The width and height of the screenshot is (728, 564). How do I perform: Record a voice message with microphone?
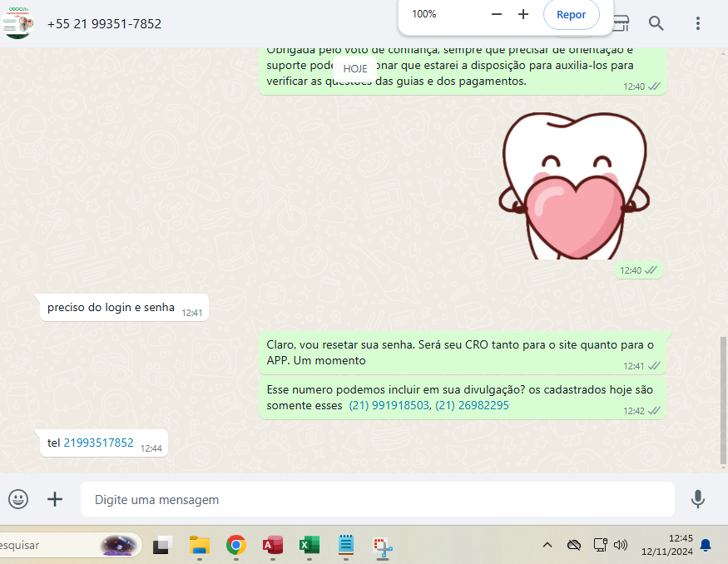698,499
